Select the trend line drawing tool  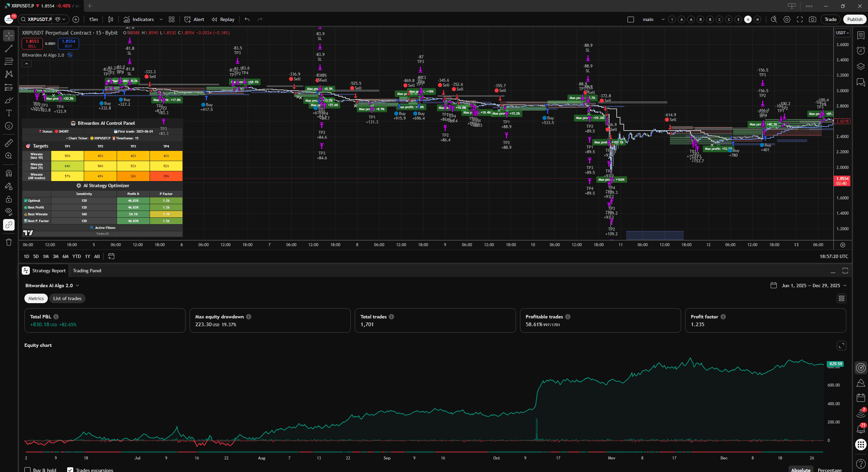click(x=9, y=48)
